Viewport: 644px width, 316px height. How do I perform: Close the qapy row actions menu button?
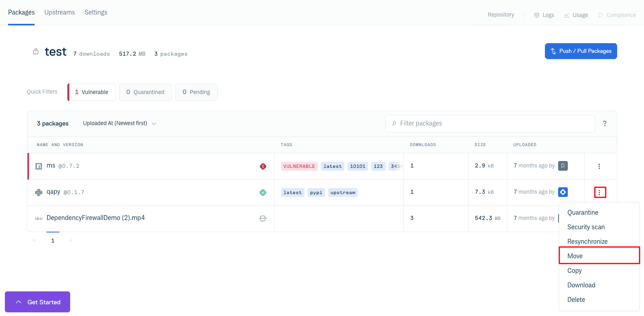(600, 193)
